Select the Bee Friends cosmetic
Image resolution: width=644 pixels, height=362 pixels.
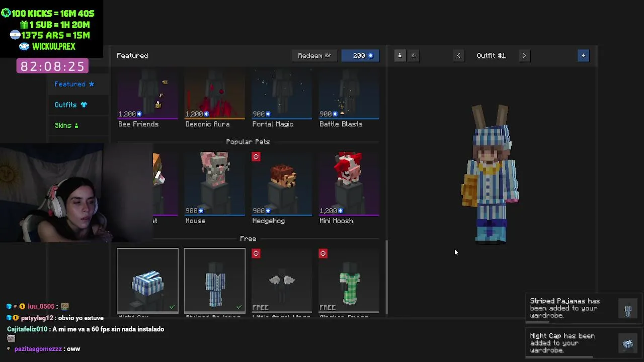(x=147, y=100)
